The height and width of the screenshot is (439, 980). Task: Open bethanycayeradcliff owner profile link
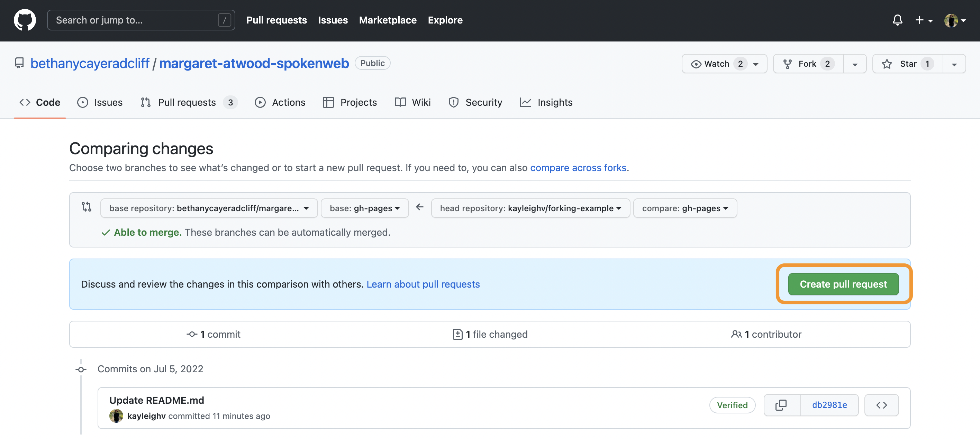pyautogui.click(x=90, y=63)
